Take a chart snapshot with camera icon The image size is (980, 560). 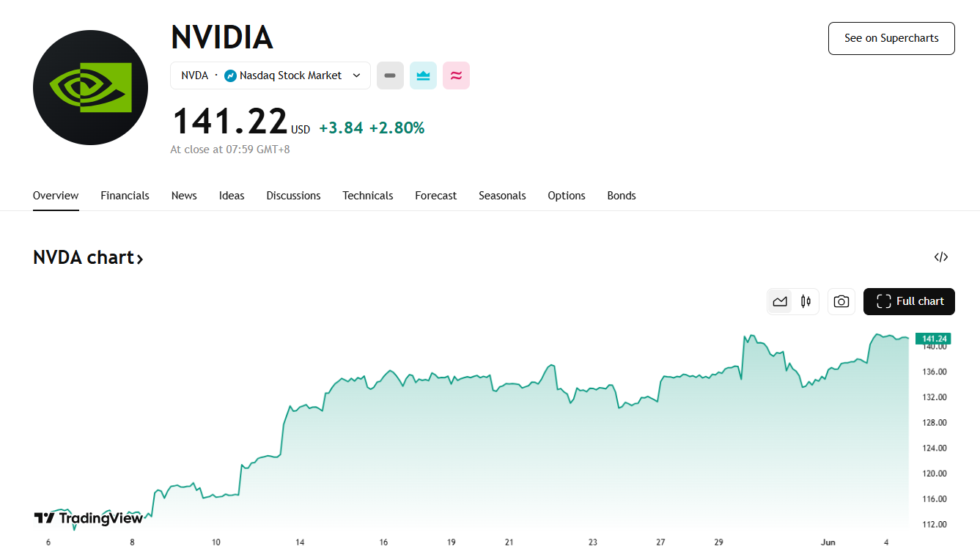841,301
